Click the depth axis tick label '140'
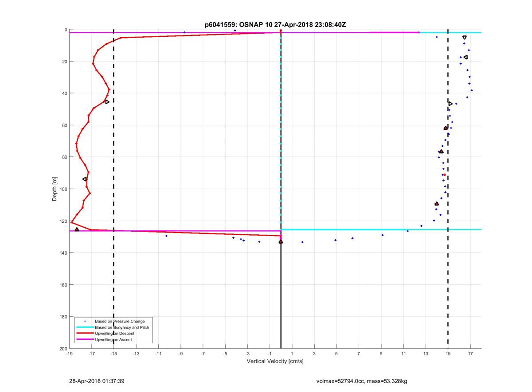The height and width of the screenshot is (392, 532). click(x=63, y=253)
